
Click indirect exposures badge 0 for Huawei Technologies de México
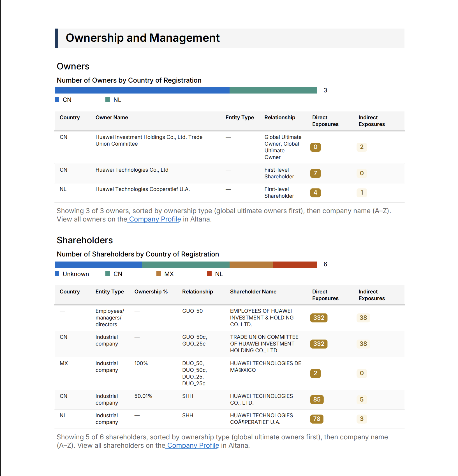(x=362, y=373)
